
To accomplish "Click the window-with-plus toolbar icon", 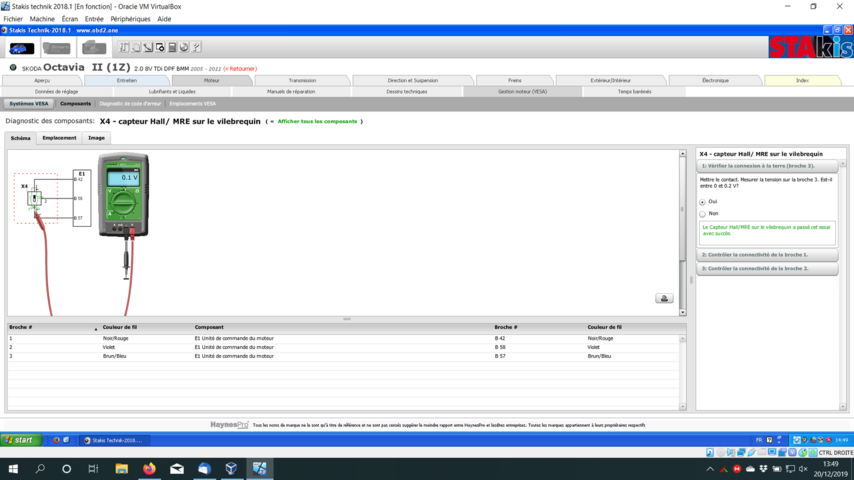I will 160,47.
